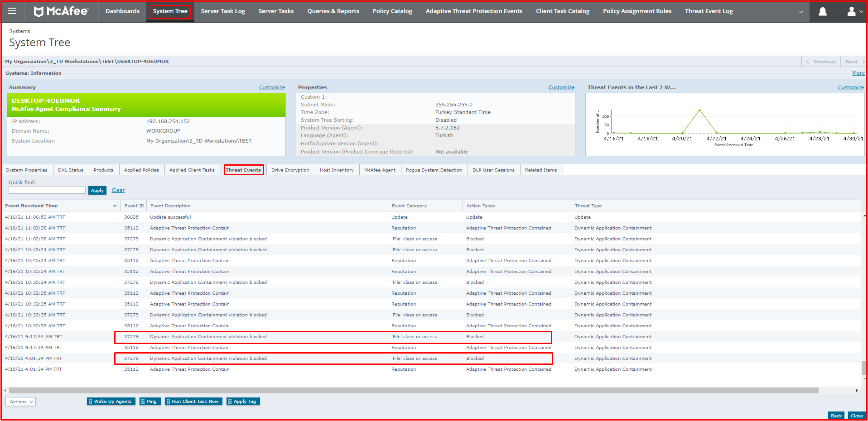Viewport: 868px width, 421px height.
Task: Open Client Task Catalog
Action: click(x=563, y=11)
